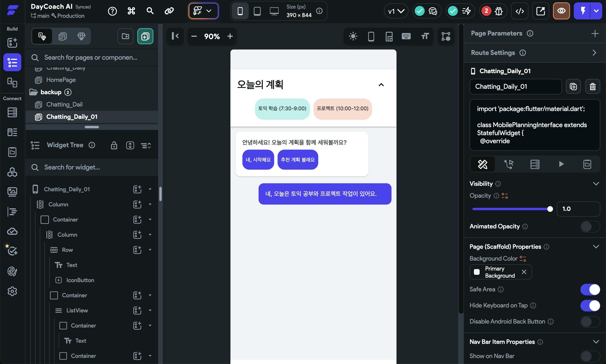Expand Route Settings section
606x364 pixels.
tap(594, 53)
